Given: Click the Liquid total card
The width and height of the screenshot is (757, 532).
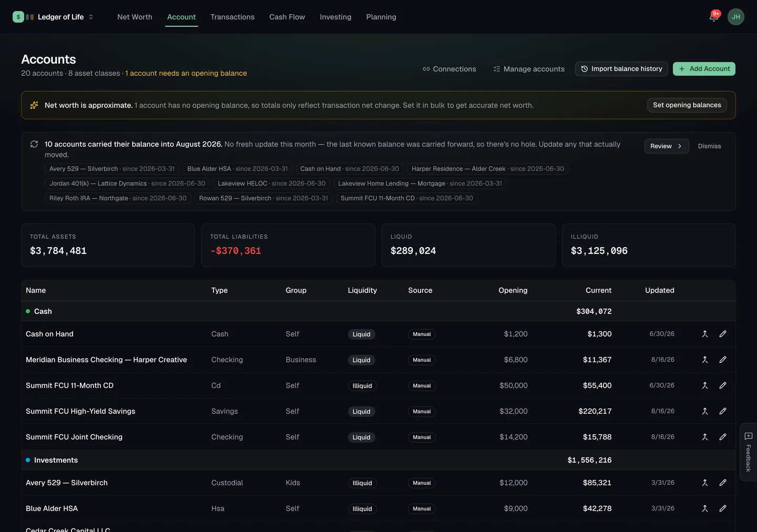Looking at the screenshot, I should tap(468, 245).
